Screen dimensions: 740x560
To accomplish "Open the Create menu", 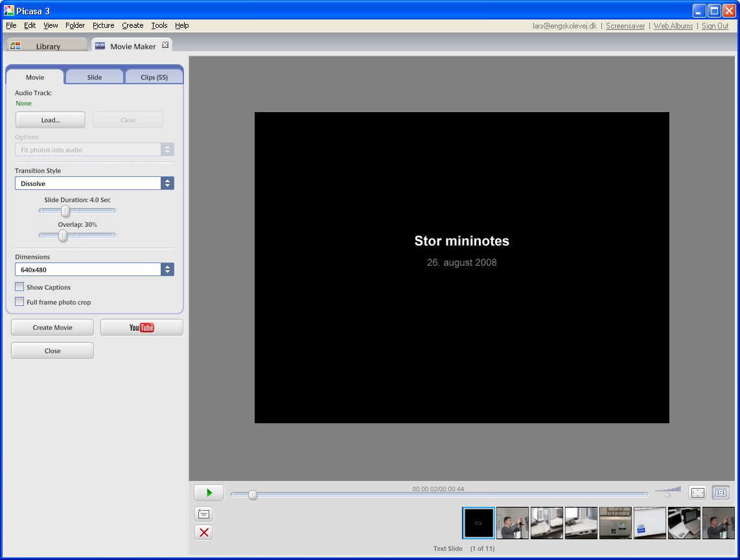I will (x=132, y=25).
